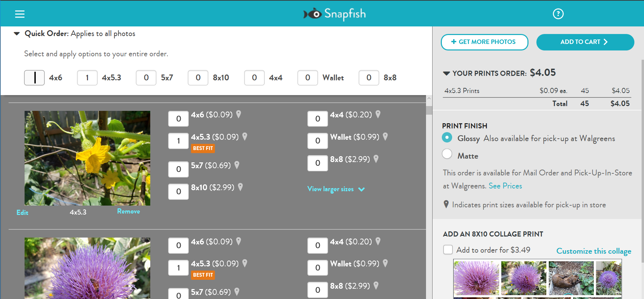This screenshot has width=644, height=299.
Task: Click Quick Order 4x6 quantity field
Action: click(x=34, y=78)
